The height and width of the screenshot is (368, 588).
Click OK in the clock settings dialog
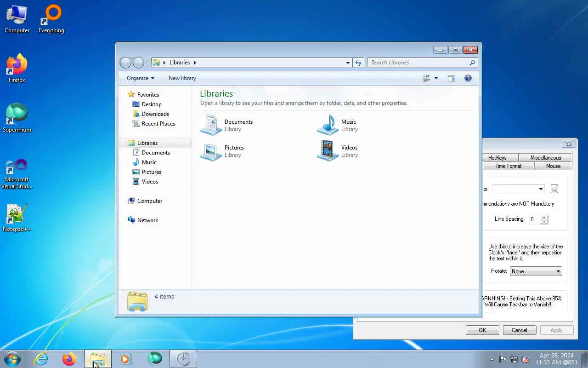pyautogui.click(x=482, y=330)
